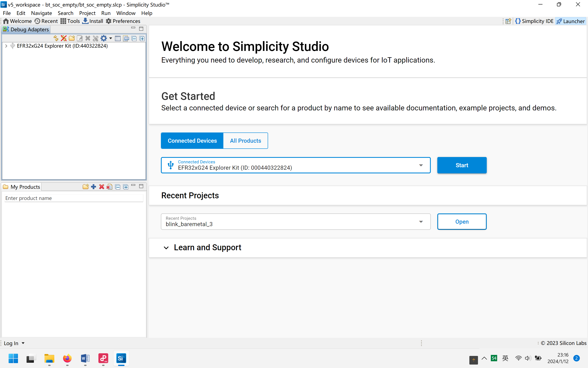Open the Window menu
Image resolution: width=588 pixels, height=368 pixels.
126,13
